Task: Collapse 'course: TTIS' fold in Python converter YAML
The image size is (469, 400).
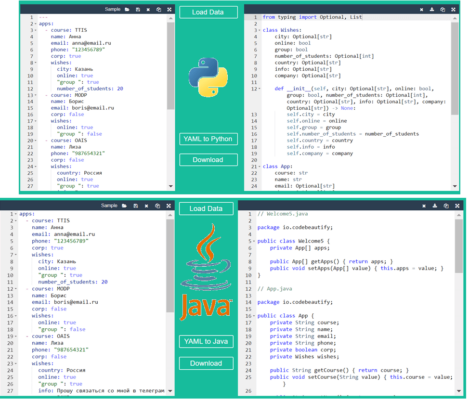Action: tap(36, 30)
